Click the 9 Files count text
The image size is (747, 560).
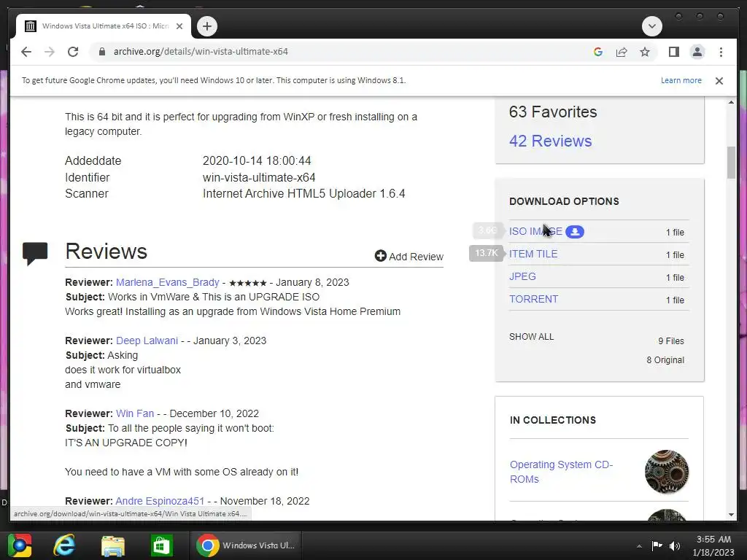[x=671, y=341]
